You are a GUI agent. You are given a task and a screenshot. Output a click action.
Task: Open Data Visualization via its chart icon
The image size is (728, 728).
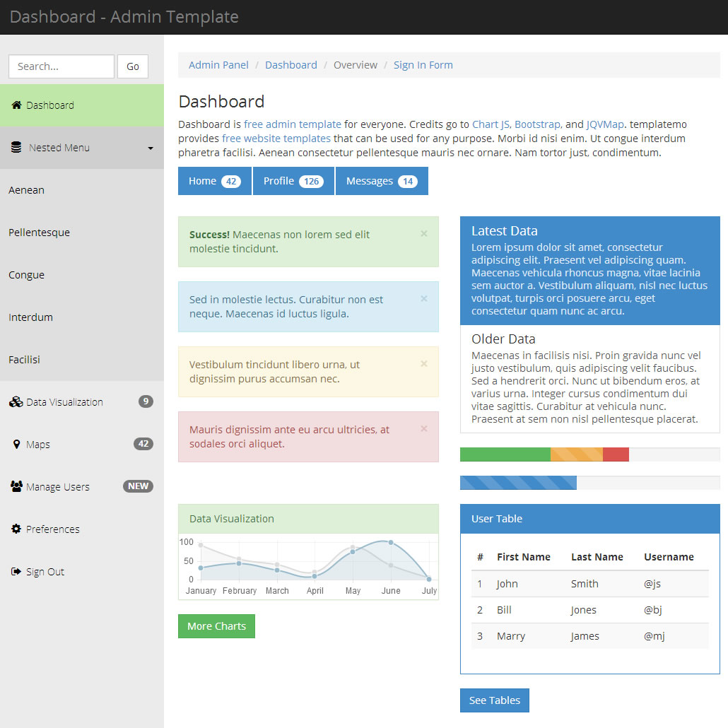16,401
